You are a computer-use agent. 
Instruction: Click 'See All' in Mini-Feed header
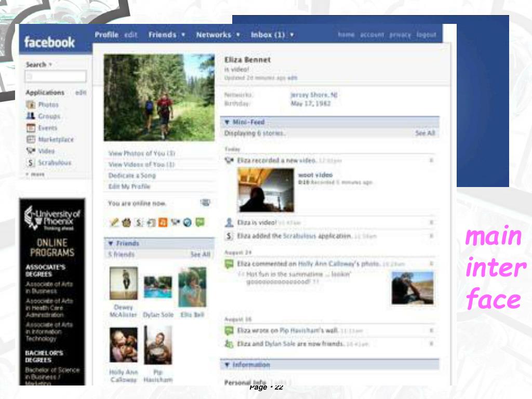click(x=425, y=133)
